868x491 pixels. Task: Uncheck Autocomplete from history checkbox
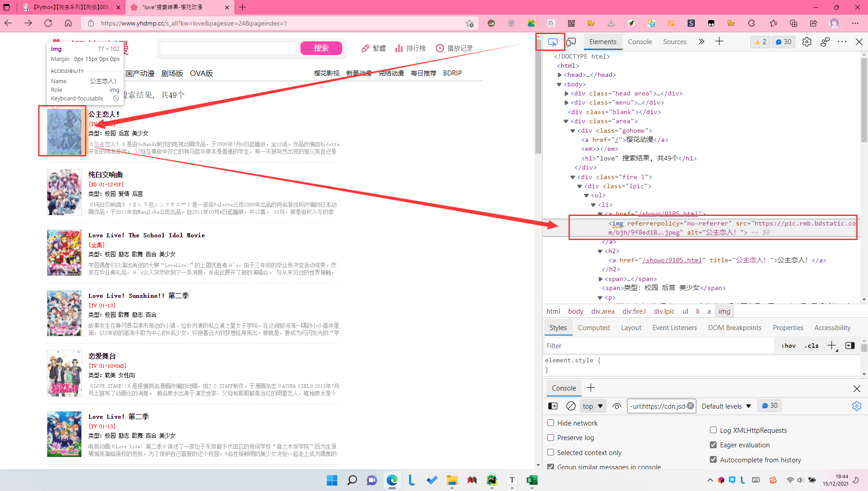tap(713, 460)
